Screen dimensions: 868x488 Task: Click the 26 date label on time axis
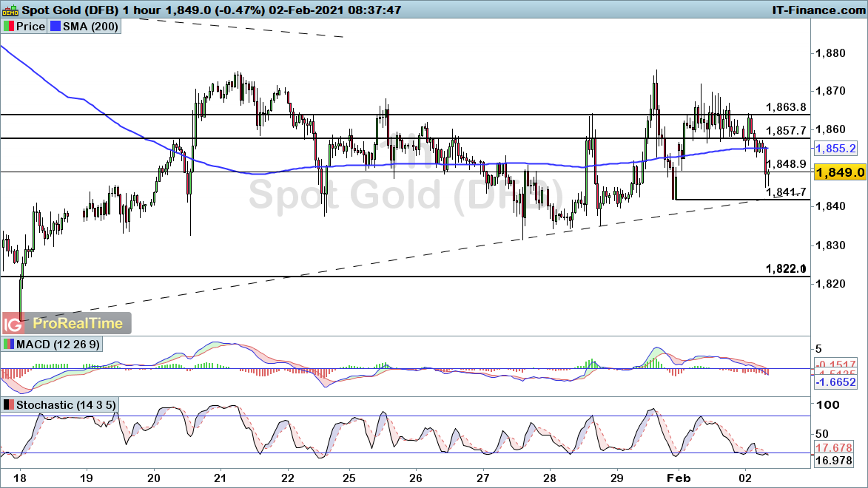point(416,478)
